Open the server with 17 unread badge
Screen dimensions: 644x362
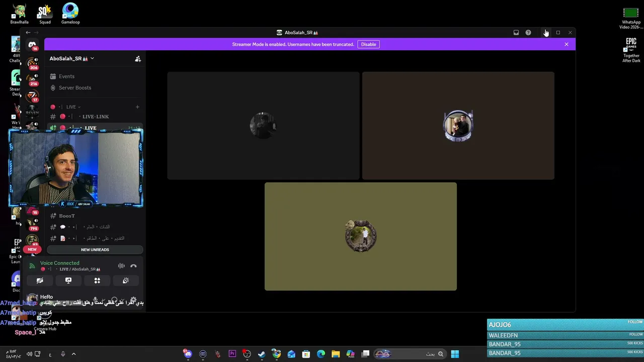click(33, 96)
